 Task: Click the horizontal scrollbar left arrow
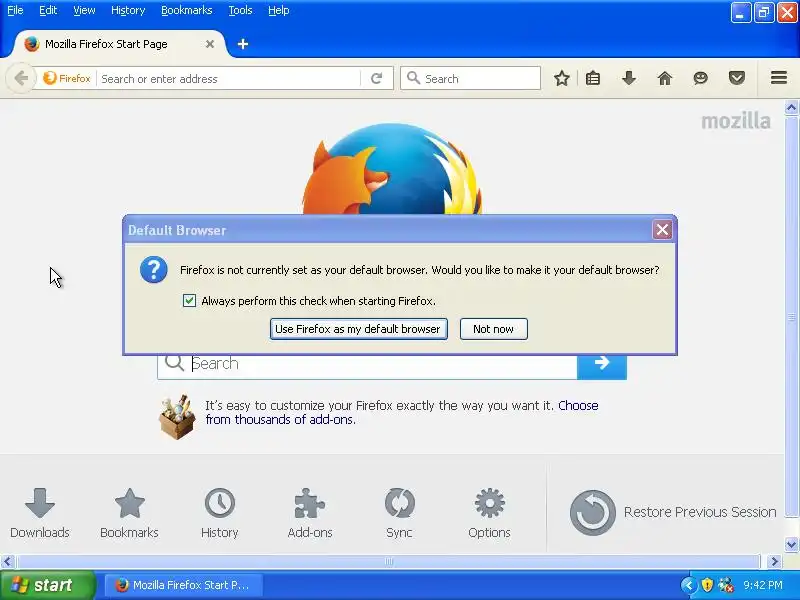pos(7,562)
